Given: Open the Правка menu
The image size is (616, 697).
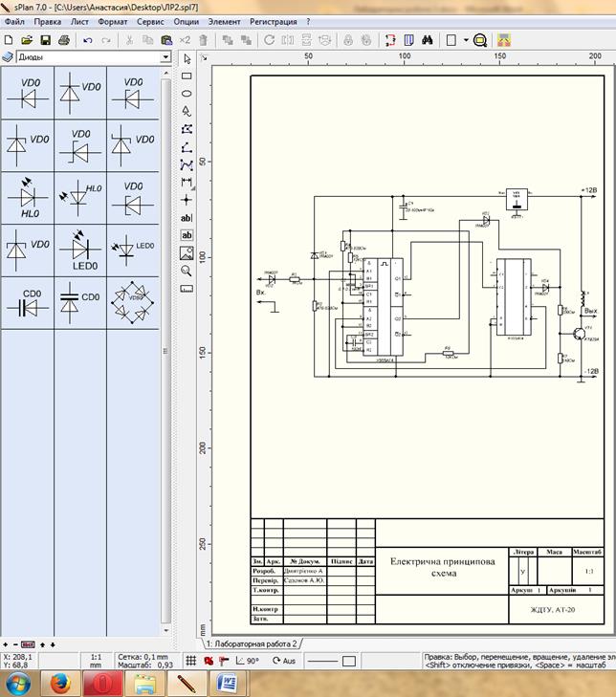Looking at the screenshot, I should coord(48,22).
